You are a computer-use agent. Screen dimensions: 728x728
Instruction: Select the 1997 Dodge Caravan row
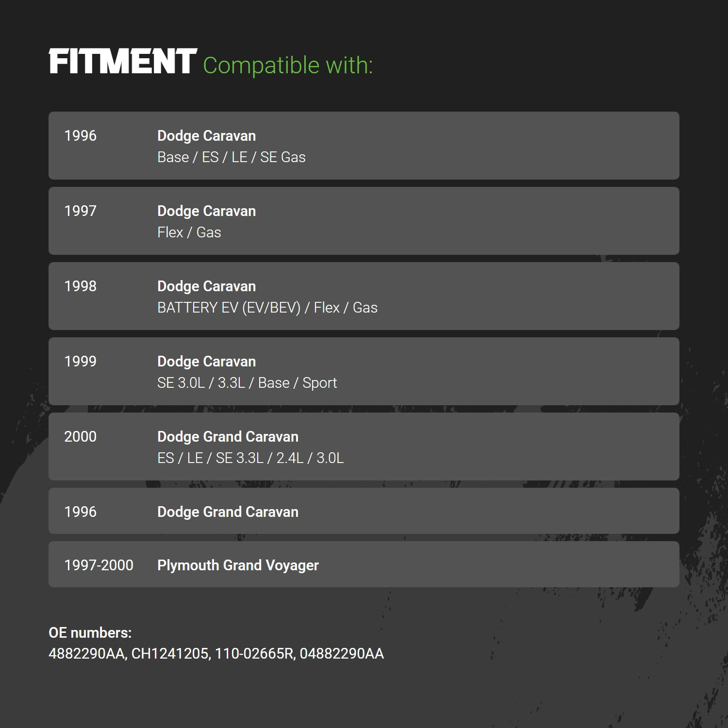tap(364, 221)
